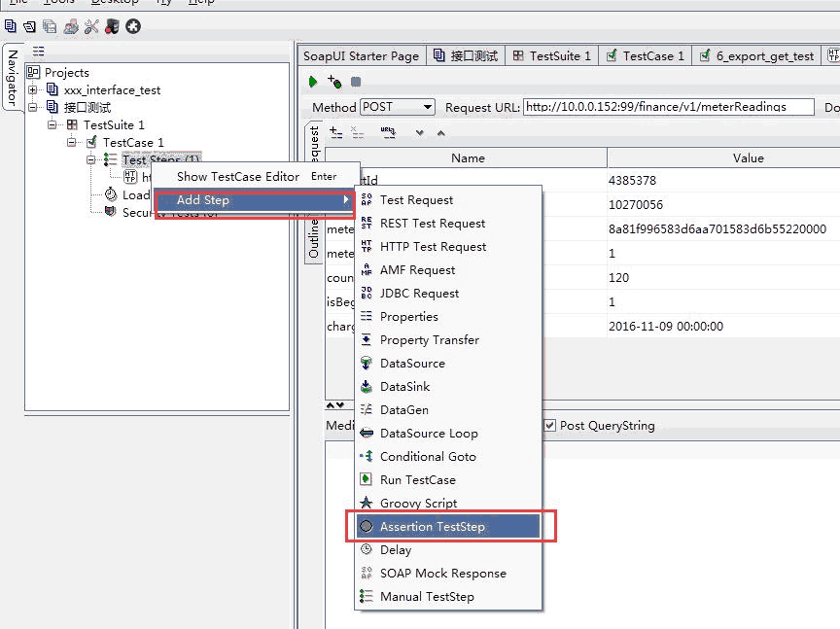Toggle the Post QueryString checkbox
This screenshot has width=840, height=629.
pyautogui.click(x=549, y=426)
